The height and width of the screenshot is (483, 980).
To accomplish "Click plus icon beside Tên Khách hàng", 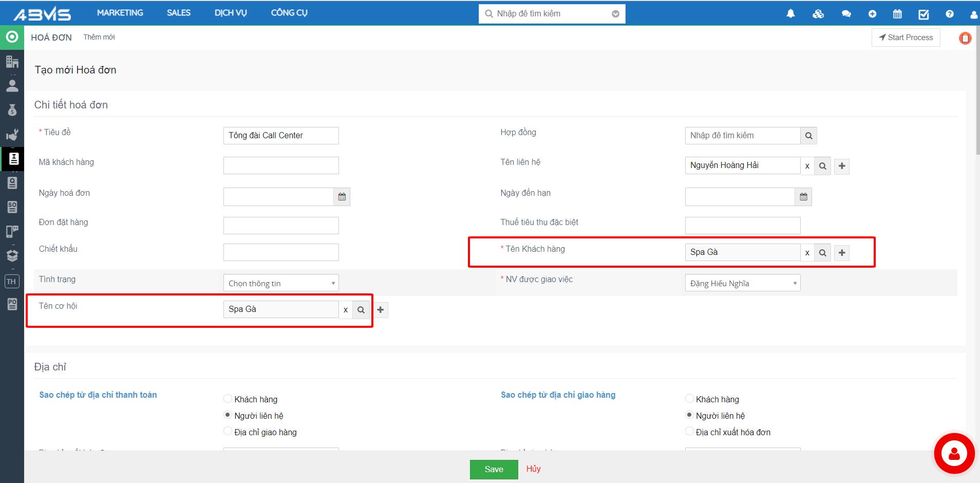I will [841, 252].
